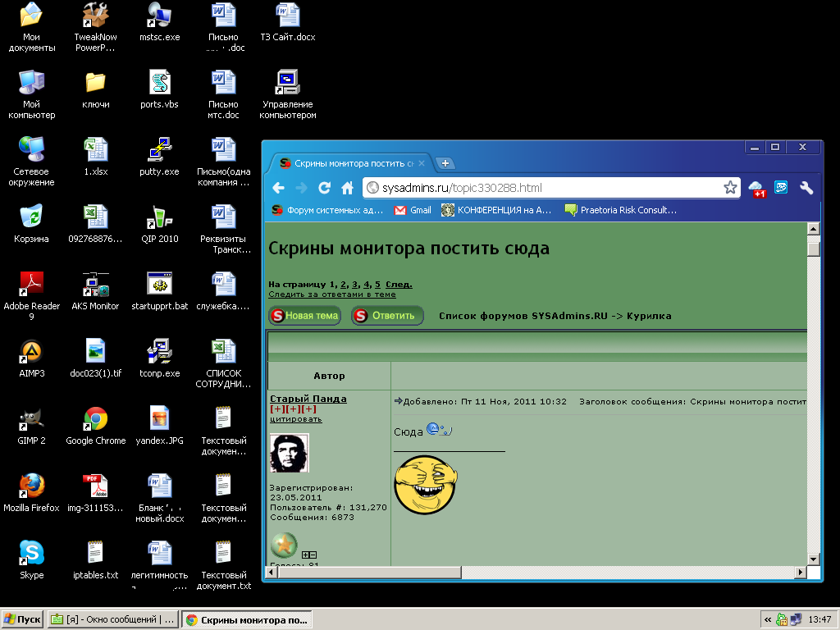Go to page 3 of the topic
The width and height of the screenshot is (840, 630).
[x=354, y=285]
